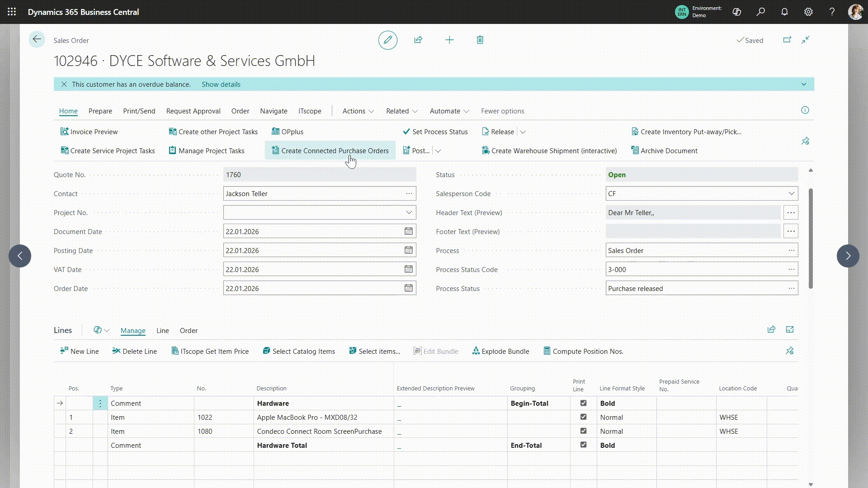Click the back arrow button
868x488 pixels.
pyautogui.click(x=37, y=40)
